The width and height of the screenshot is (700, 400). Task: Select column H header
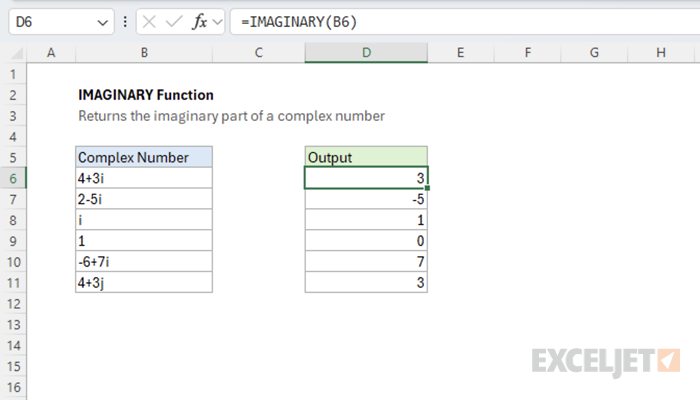(661, 53)
